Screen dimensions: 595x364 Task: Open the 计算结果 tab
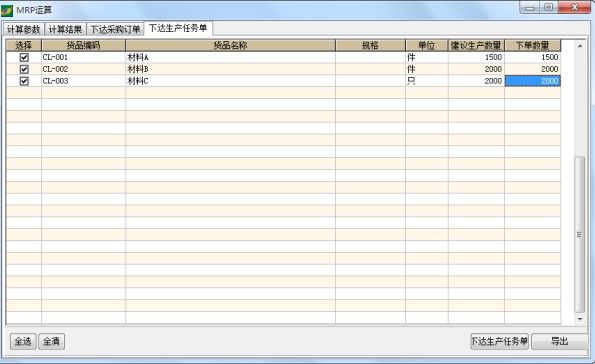(x=65, y=29)
